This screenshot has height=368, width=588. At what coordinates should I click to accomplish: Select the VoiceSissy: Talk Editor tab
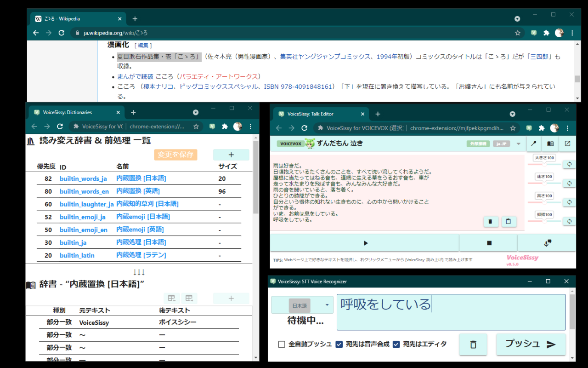321,114
